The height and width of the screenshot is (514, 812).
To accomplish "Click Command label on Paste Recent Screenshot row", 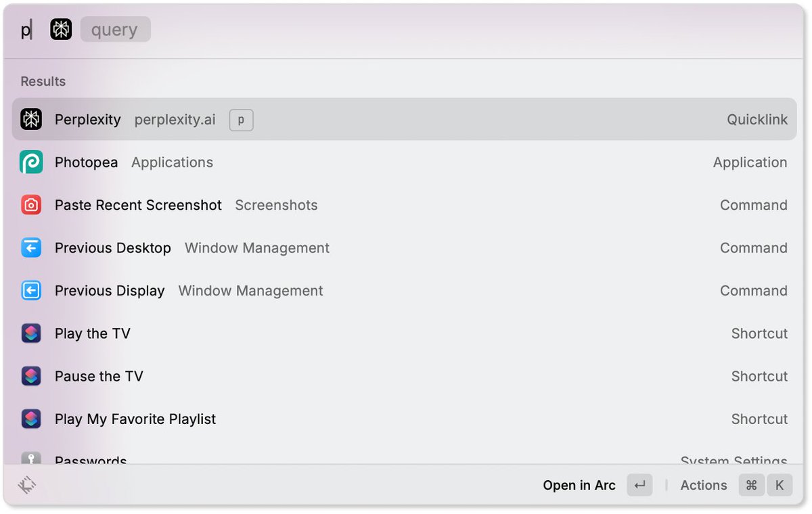I will (x=754, y=205).
